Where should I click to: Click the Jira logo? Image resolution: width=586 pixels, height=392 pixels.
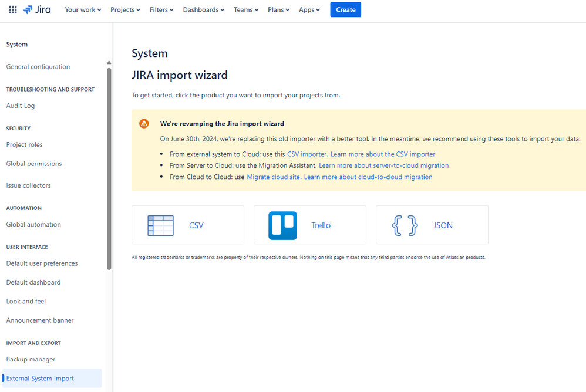37,10
